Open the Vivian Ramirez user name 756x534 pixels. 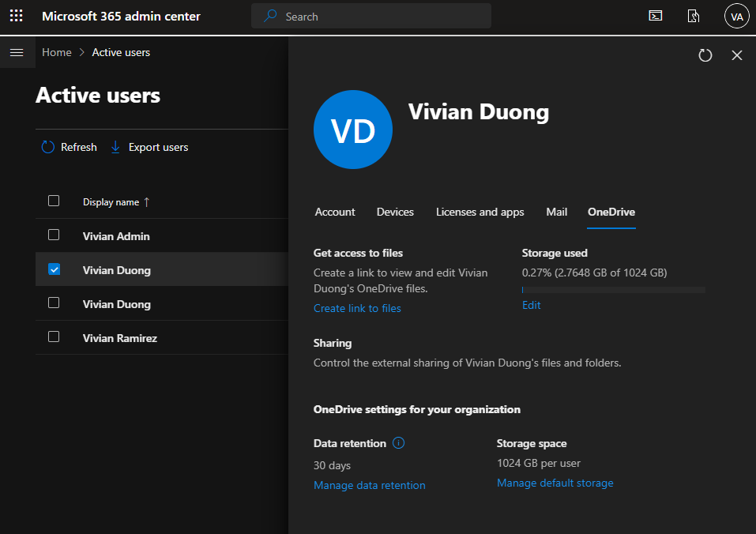(x=120, y=338)
